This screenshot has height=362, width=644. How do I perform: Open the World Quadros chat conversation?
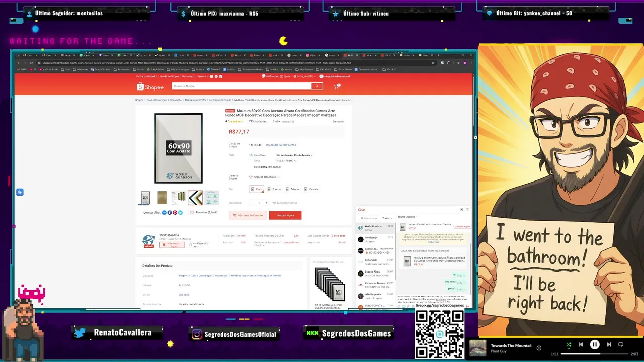[376, 228]
